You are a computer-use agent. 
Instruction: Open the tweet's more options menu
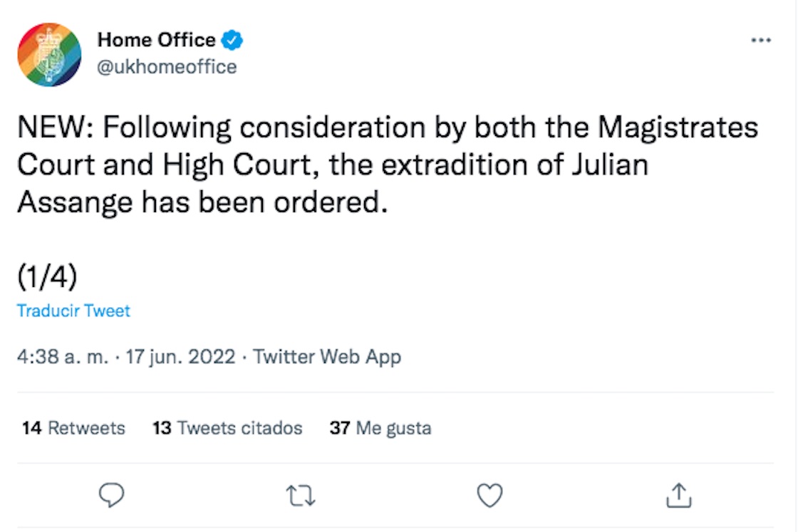click(761, 41)
